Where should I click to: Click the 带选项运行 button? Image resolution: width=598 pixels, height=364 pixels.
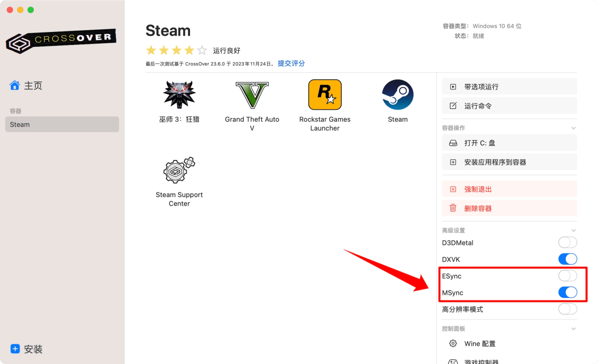coord(509,87)
